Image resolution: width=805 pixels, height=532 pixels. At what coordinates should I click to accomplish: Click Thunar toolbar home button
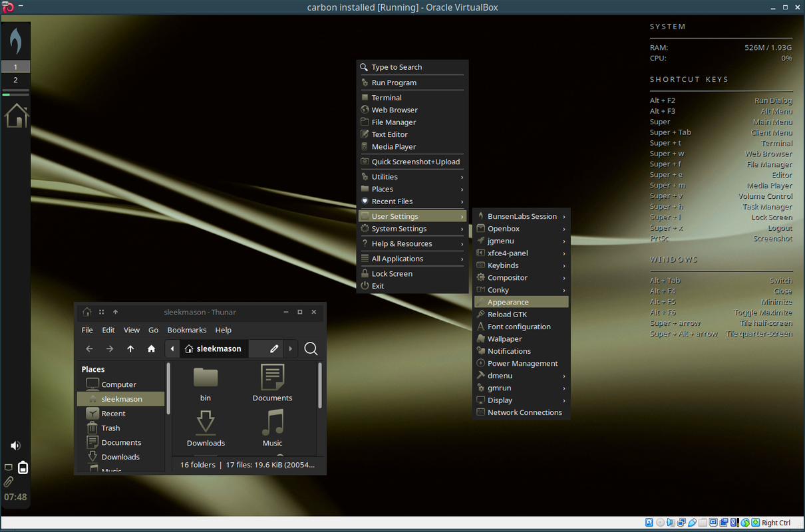[151, 348]
